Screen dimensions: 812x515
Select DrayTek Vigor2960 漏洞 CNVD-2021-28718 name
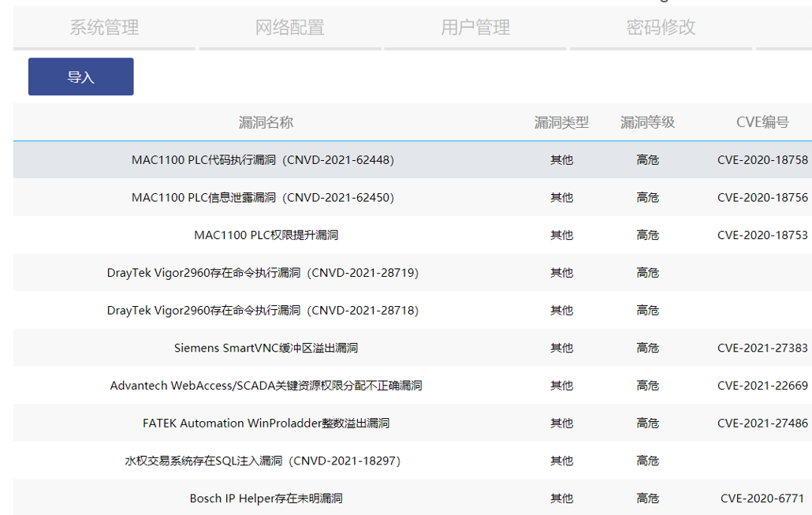263,311
